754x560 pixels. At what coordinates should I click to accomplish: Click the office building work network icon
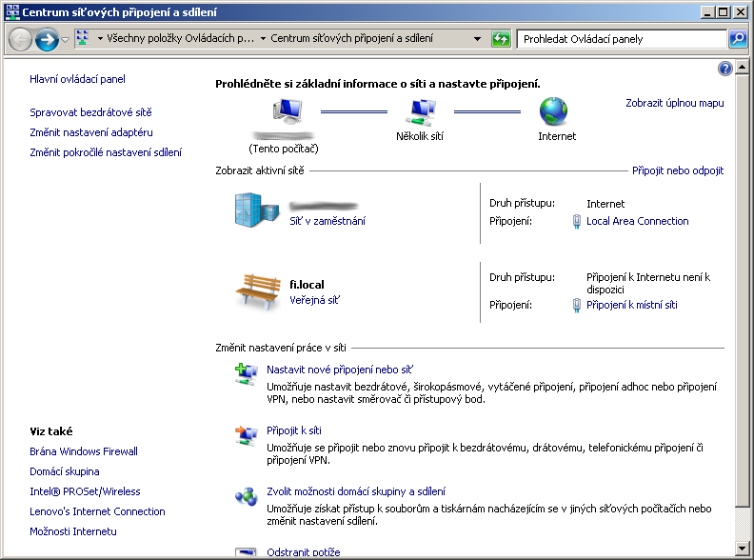pos(257,210)
